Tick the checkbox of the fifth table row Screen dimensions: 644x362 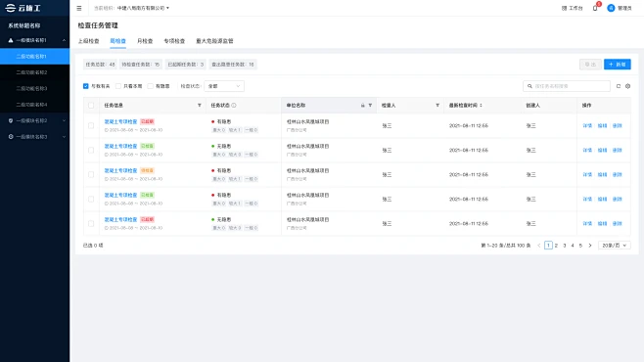click(x=91, y=224)
